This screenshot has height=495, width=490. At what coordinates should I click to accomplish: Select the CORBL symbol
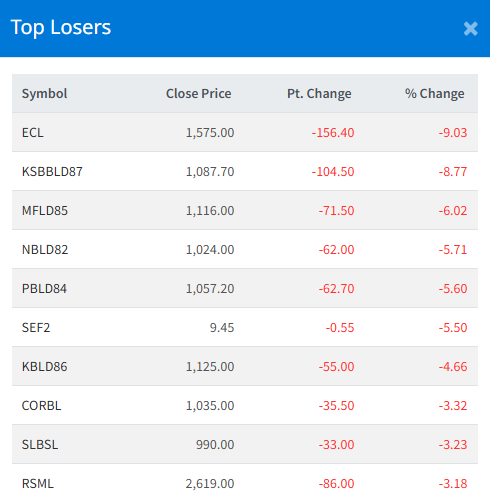coord(41,406)
